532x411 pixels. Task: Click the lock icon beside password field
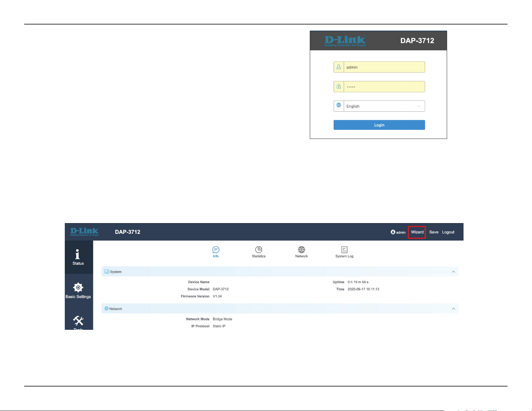click(x=339, y=87)
